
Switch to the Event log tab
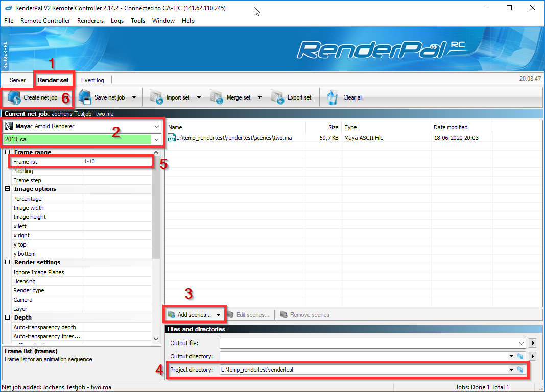pos(92,80)
